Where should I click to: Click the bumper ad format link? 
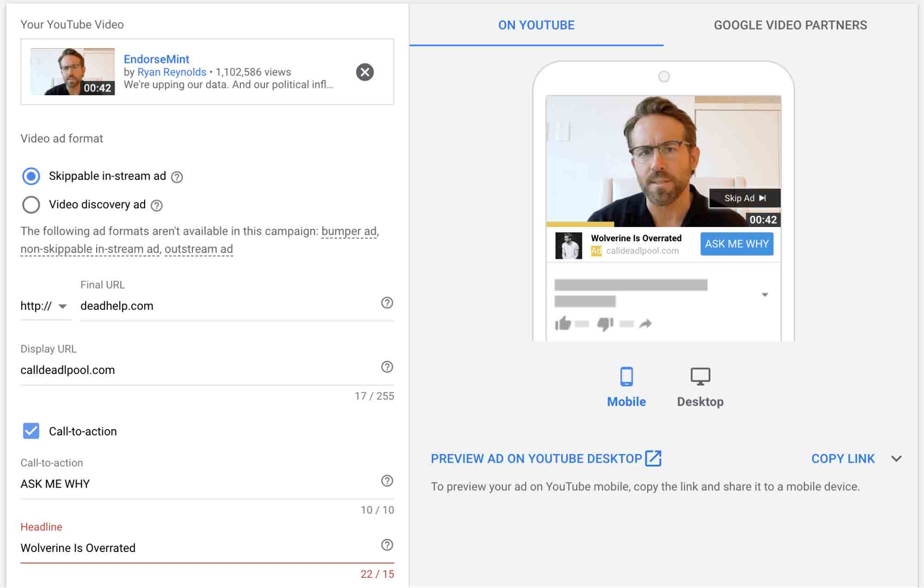click(x=349, y=231)
